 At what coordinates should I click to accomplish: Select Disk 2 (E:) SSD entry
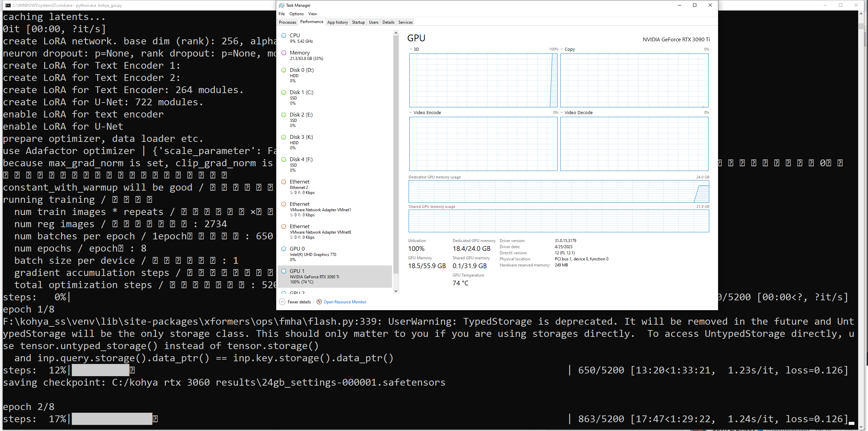(335, 120)
